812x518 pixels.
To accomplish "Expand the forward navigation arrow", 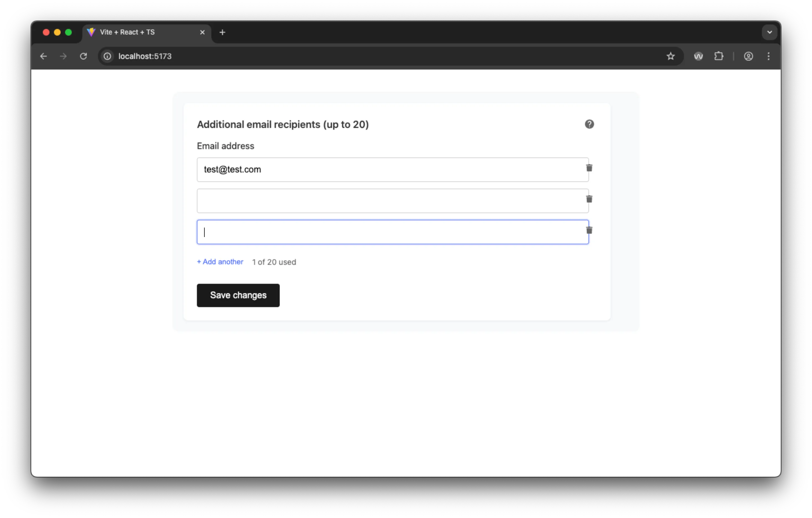I will click(63, 56).
